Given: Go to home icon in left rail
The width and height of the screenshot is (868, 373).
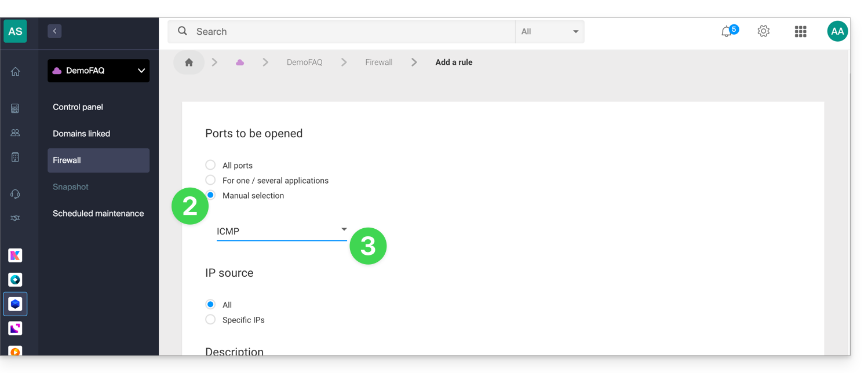Looking at the screenshot, I should [16, 72].
